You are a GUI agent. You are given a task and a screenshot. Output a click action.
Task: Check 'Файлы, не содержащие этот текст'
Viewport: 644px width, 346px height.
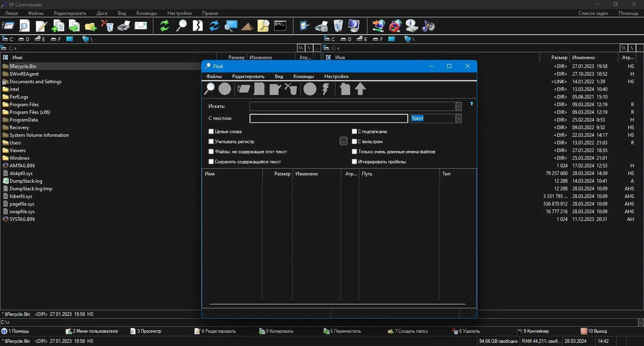(211, 152)
